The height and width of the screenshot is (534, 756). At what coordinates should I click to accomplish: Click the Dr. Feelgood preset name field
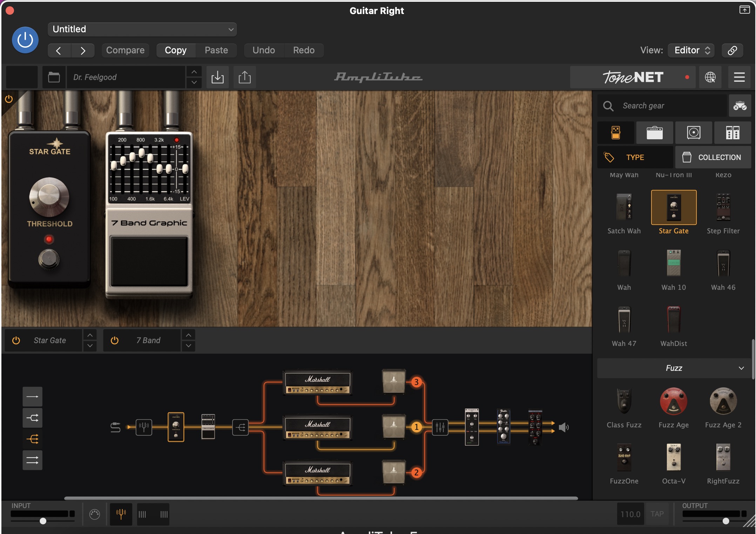(x=126, y=77)
